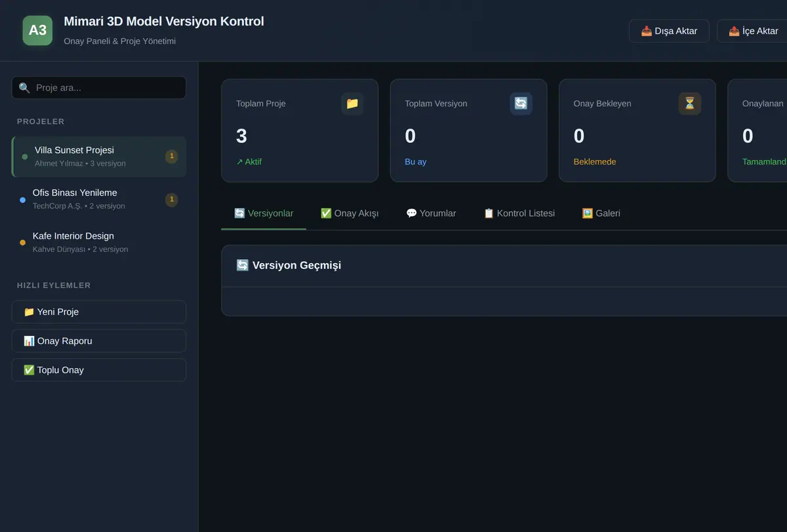
Task: Click the Onay Bekleyen card label
Action: [x=603, y=104]
